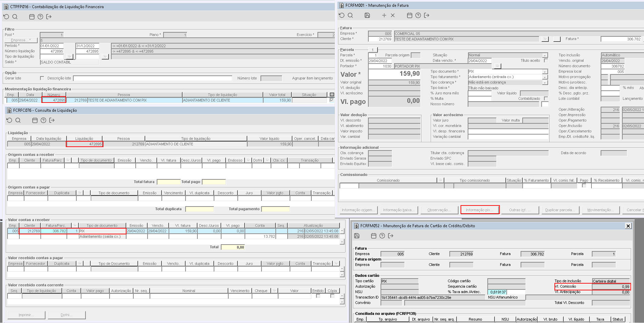Click scroll-up arrow of Valor contas a receber
Screen dimensions: 644x323
coord(342,231)
